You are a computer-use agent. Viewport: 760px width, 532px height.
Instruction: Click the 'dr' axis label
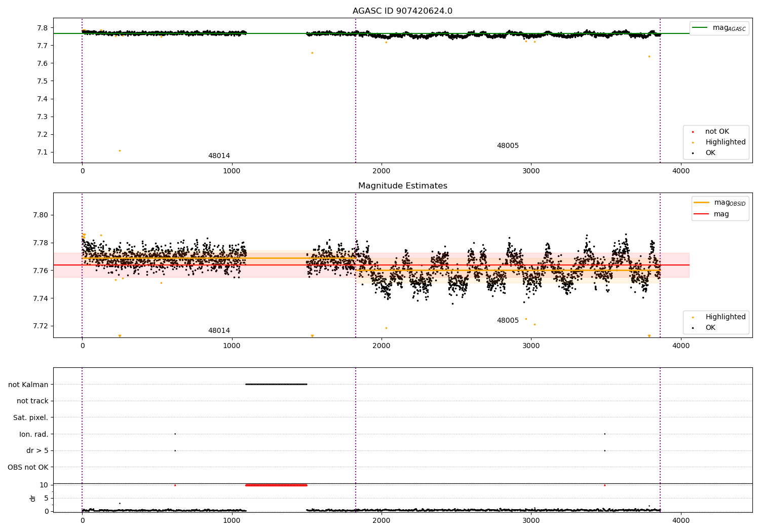click(x=33, y=498)
